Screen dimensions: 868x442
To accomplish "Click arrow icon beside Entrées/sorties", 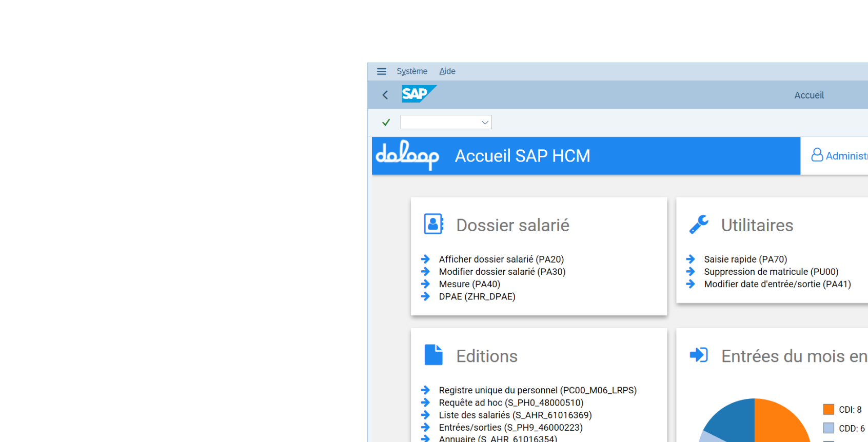I will (425, 427).
